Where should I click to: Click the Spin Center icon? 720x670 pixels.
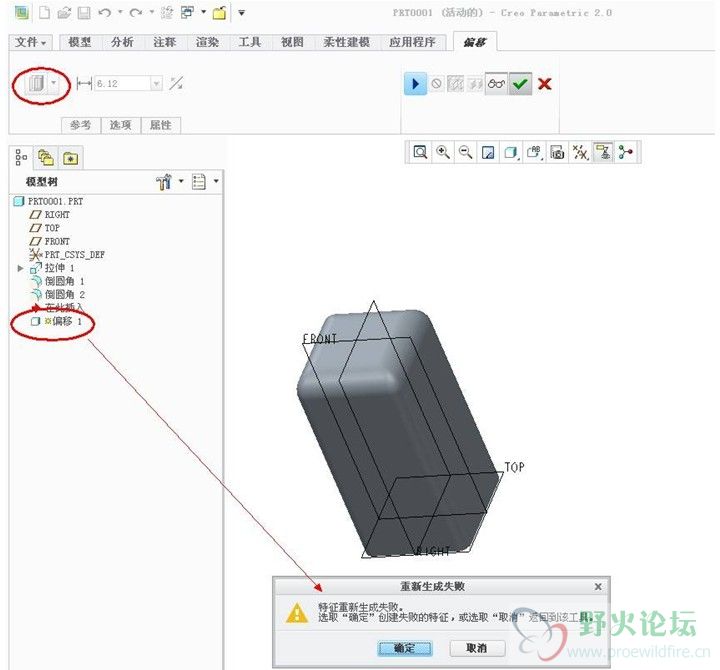click(626, 152)
